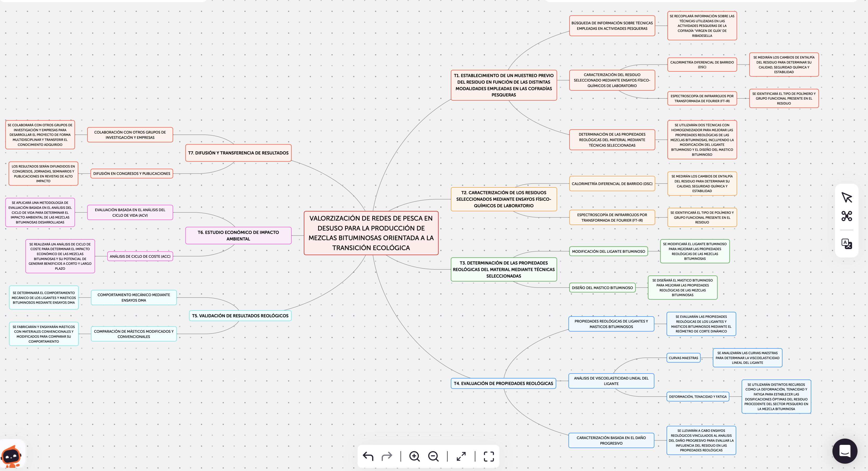Click the Curvas maestras node
This screenshot has height=471, width=868.
coord(683,358)
